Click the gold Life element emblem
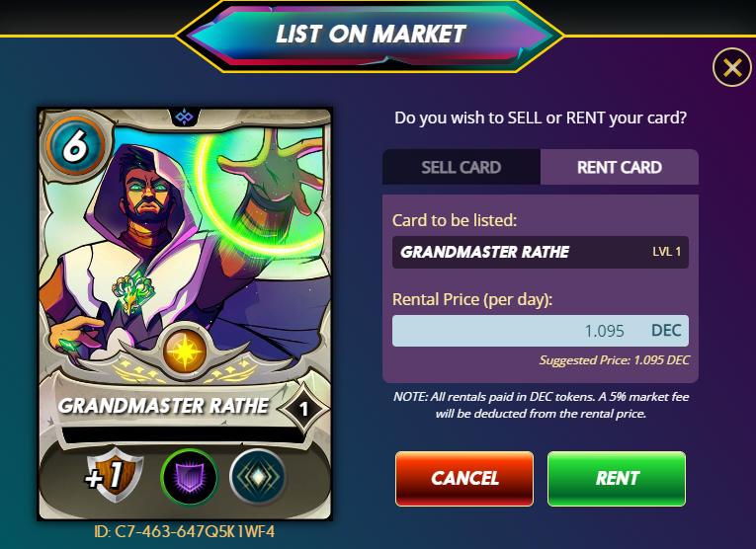The width and height of the screenshot is (756, 549). (x=185, y=352)
